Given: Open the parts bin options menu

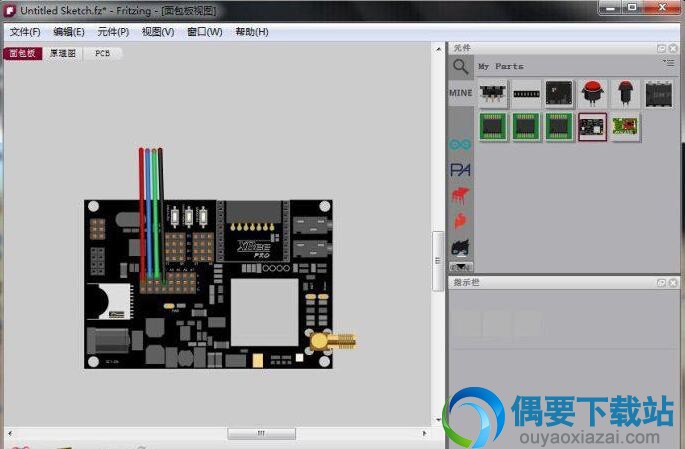Looking at the screenshot, I should [x=668, y=63].
